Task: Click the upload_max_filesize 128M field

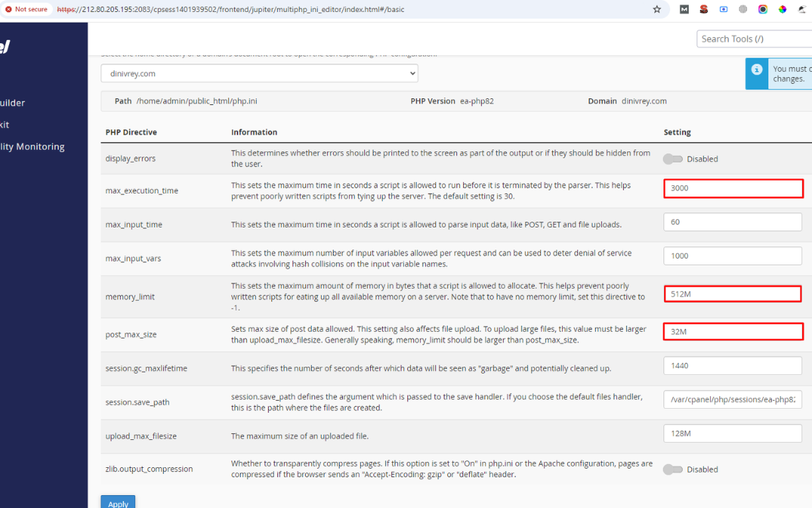Action: 732,433
